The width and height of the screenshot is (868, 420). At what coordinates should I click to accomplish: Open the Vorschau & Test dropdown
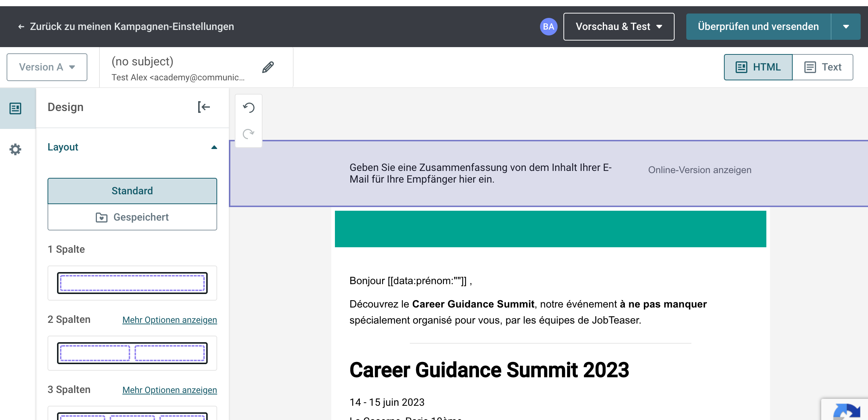619,27
